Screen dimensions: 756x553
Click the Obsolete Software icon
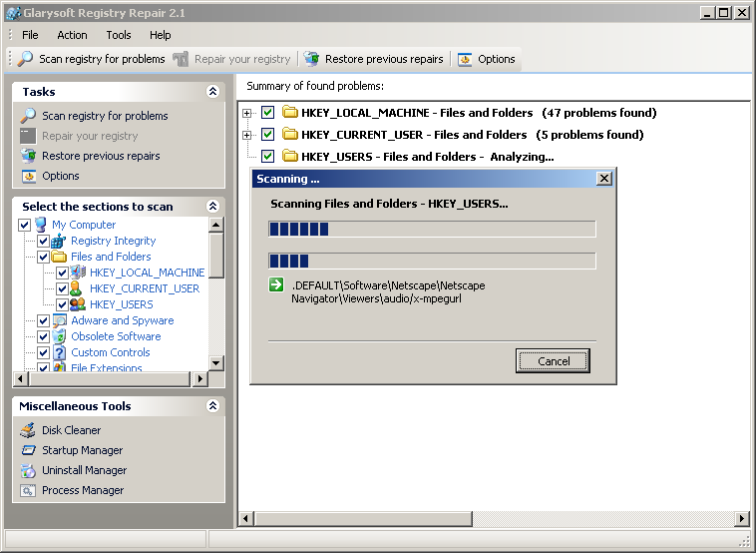pos(59,336)
